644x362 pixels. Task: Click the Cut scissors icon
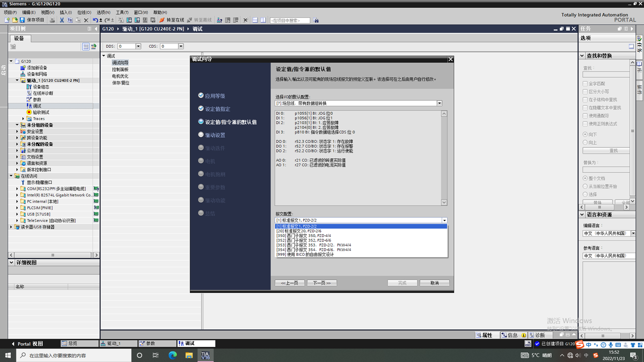point(62,20)
